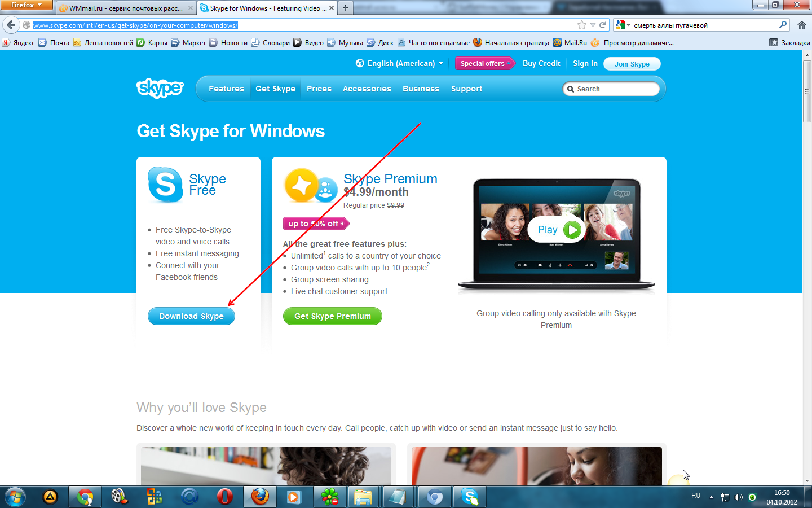Viewport: 812px width, 508px height.
Task: Reload the page with the refresh icon
Action: point(602,25)
